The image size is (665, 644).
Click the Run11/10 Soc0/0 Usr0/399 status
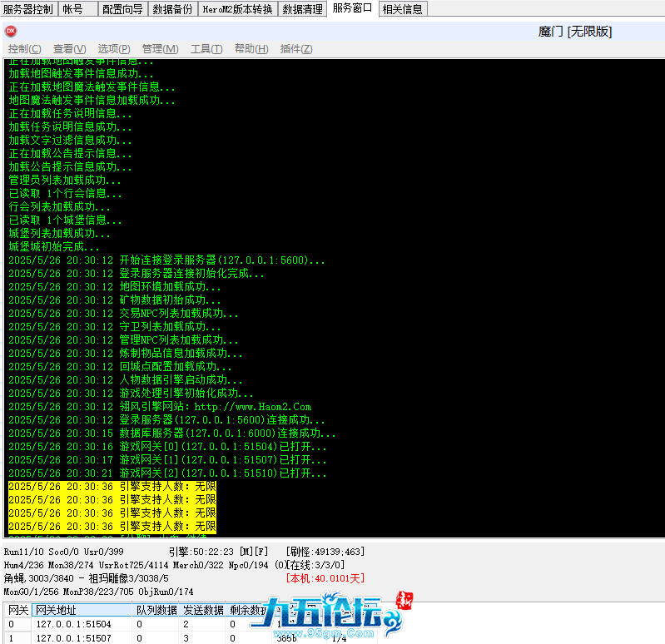click(63, 552)
